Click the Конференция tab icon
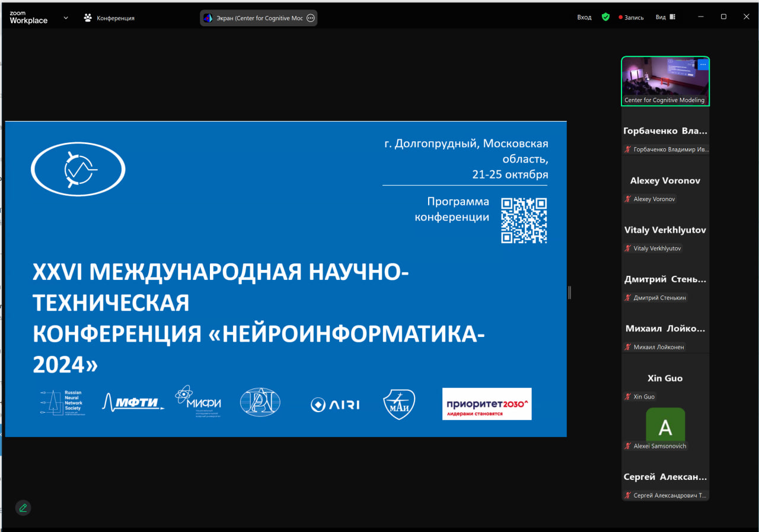Screen dimensions: 759x532 [x=88, y=18]
